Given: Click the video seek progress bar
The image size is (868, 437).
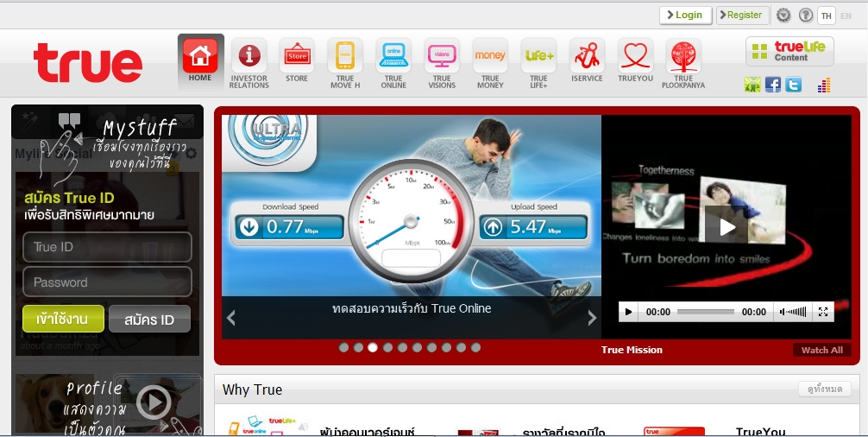Looking at the screenshot, I should pos(706,312).
